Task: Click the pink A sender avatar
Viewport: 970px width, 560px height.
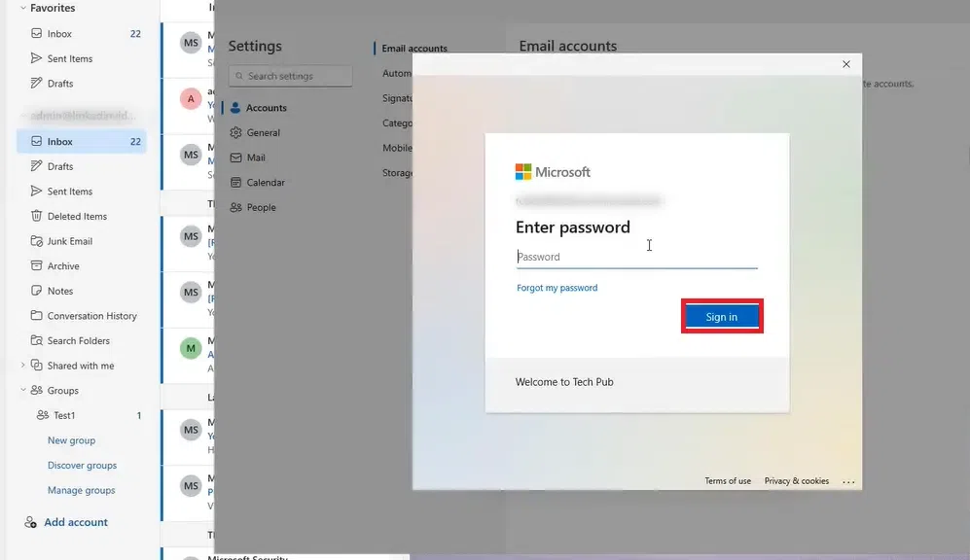Action: coord(191,99)
